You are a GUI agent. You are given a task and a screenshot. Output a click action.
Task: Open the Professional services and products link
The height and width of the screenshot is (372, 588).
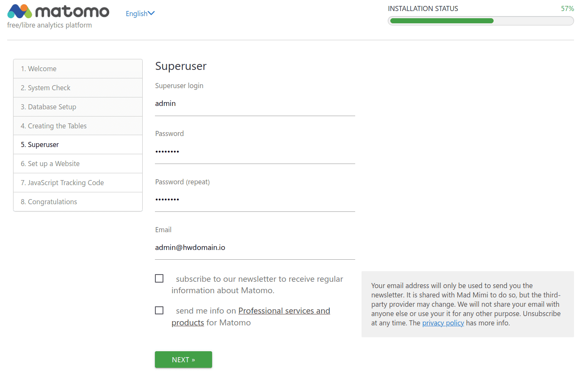[x=284, y=311]
